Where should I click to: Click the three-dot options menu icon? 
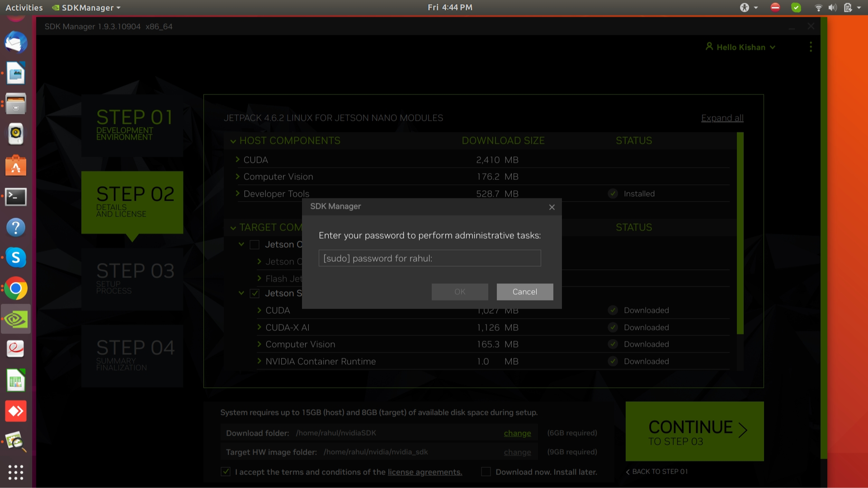click(811, 47)
